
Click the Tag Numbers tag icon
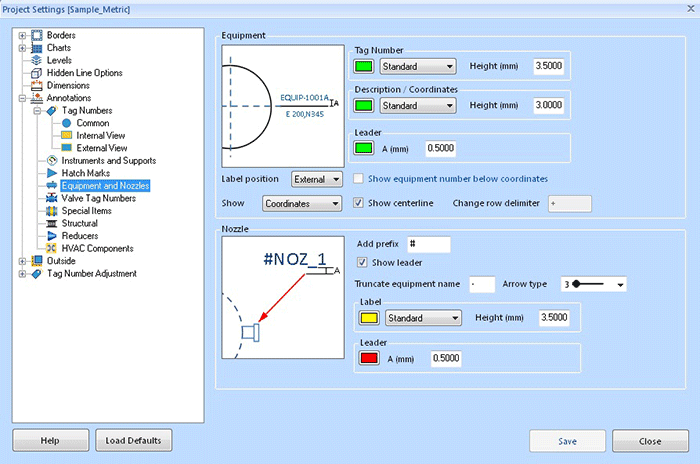point(52,110)
